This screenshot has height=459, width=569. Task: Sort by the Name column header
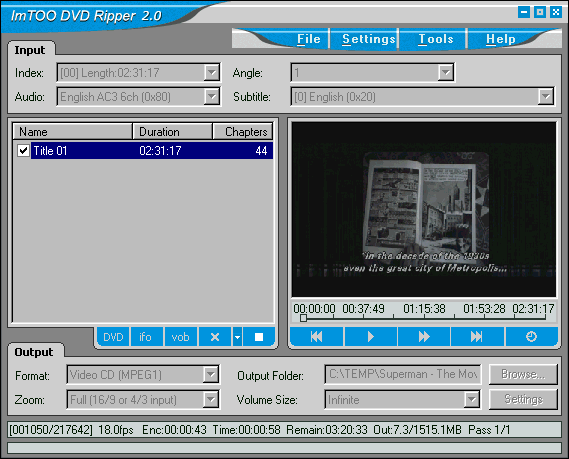pyautogui.click(x=73, y=131)
